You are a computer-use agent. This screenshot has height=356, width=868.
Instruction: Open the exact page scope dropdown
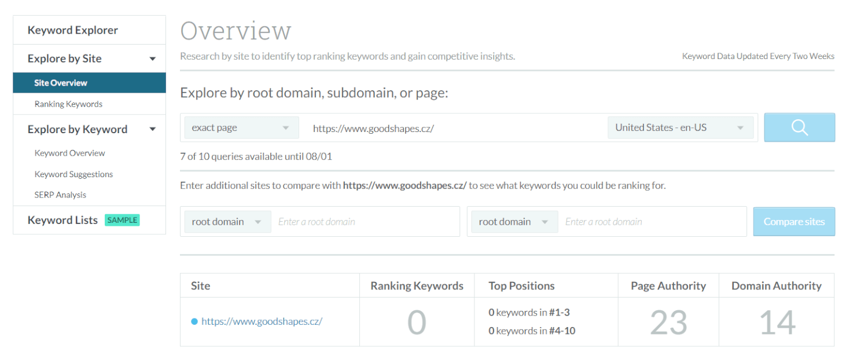tap(241, 128)
